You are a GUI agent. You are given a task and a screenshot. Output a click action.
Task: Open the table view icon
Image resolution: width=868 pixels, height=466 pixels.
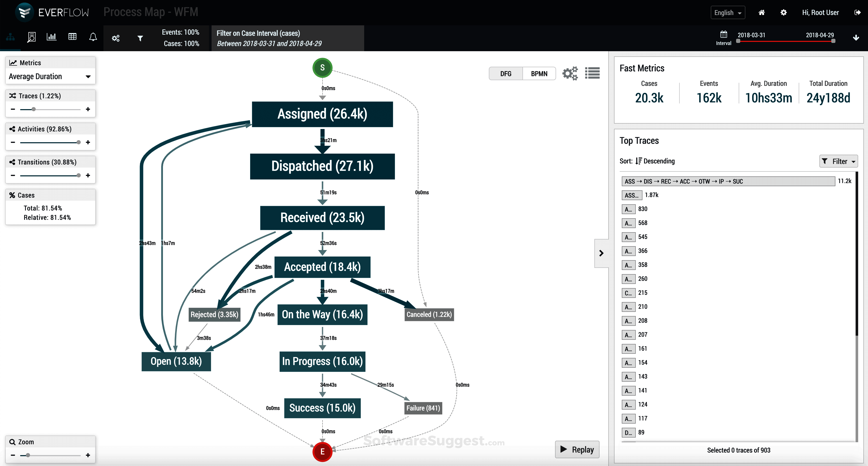[x=72, y=37]
